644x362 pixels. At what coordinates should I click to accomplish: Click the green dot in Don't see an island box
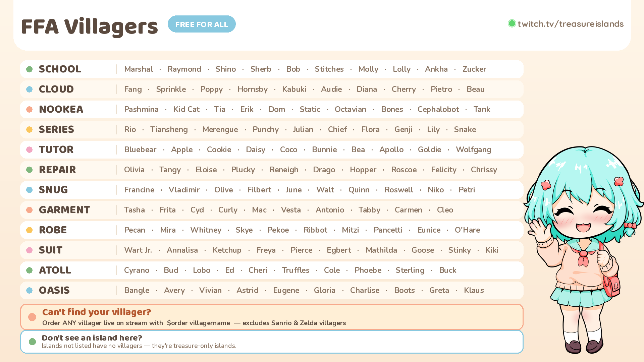(x=32, y=342)
